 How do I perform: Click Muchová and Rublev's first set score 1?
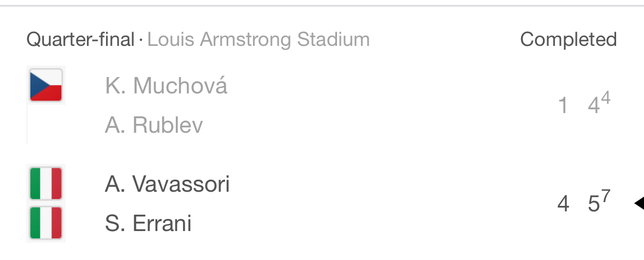563,105
